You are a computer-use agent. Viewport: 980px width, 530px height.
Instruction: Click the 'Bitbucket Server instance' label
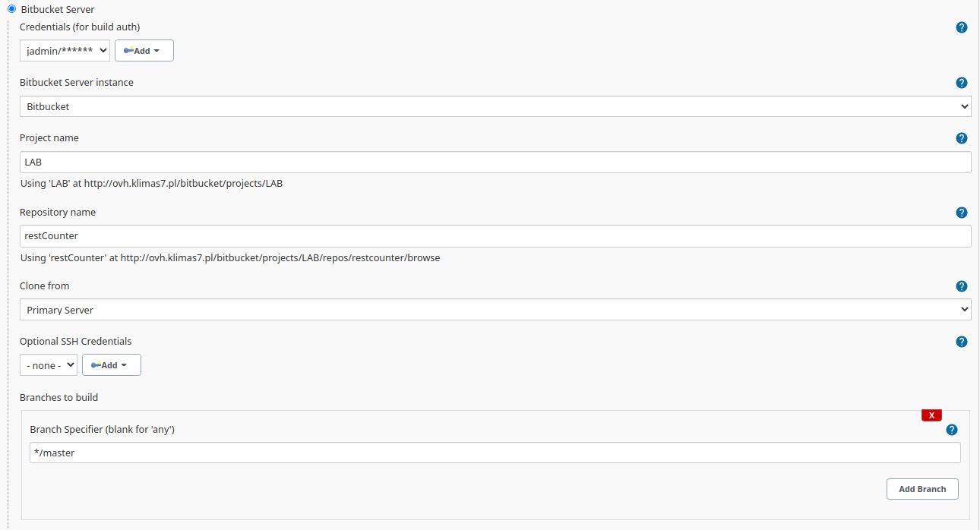77,82
